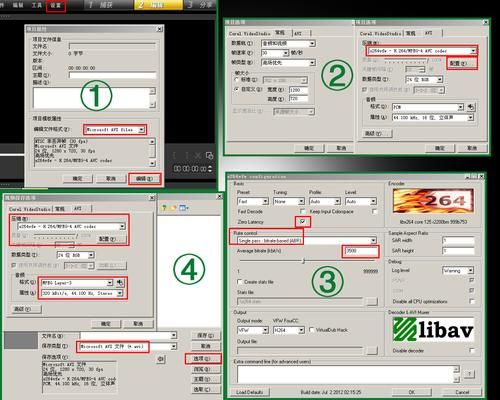
Task: Click OK in the x264 configuration dialog
Action: point(412,392)
